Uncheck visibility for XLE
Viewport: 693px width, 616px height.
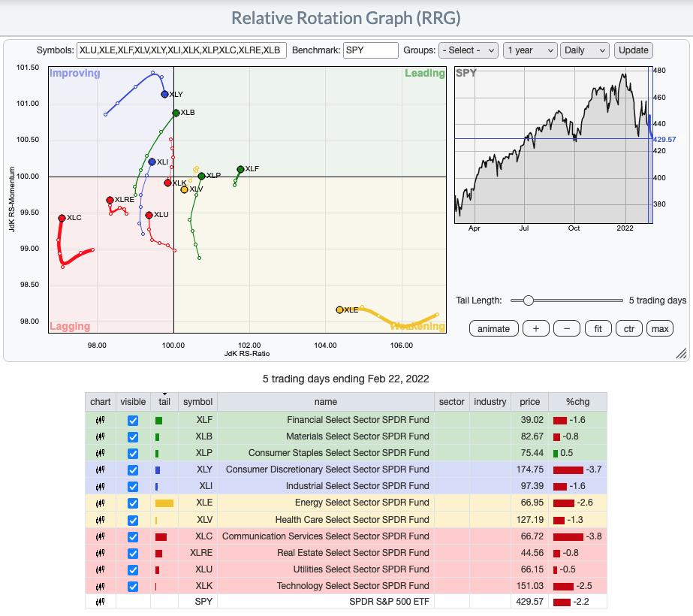pyautogui.click(x=133, y=503)
